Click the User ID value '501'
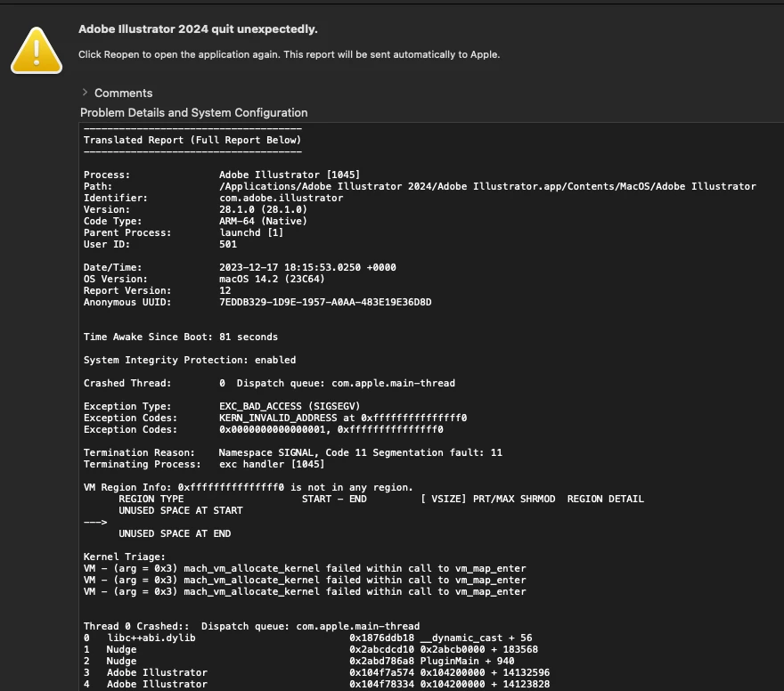Viewport: 784px width, 691px height. 228,244
